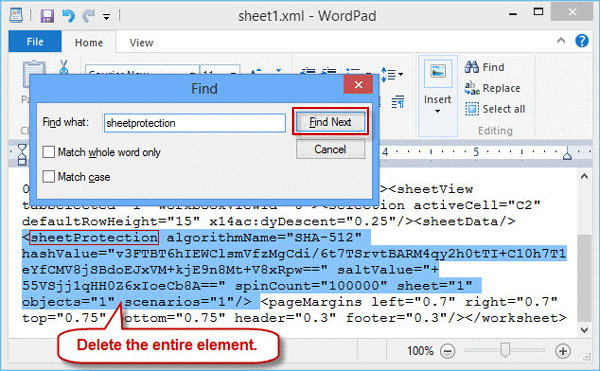Click the sheet1.xml - WordPad title
This screenshot has height=371, width=600.
tap(307, 16)
